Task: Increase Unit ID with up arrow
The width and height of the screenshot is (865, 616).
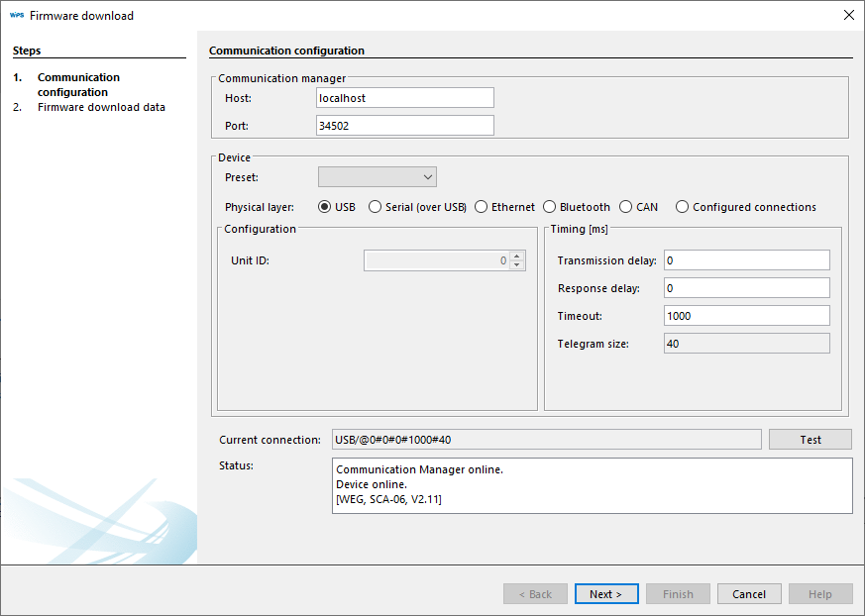Action: tap(516, 257)
